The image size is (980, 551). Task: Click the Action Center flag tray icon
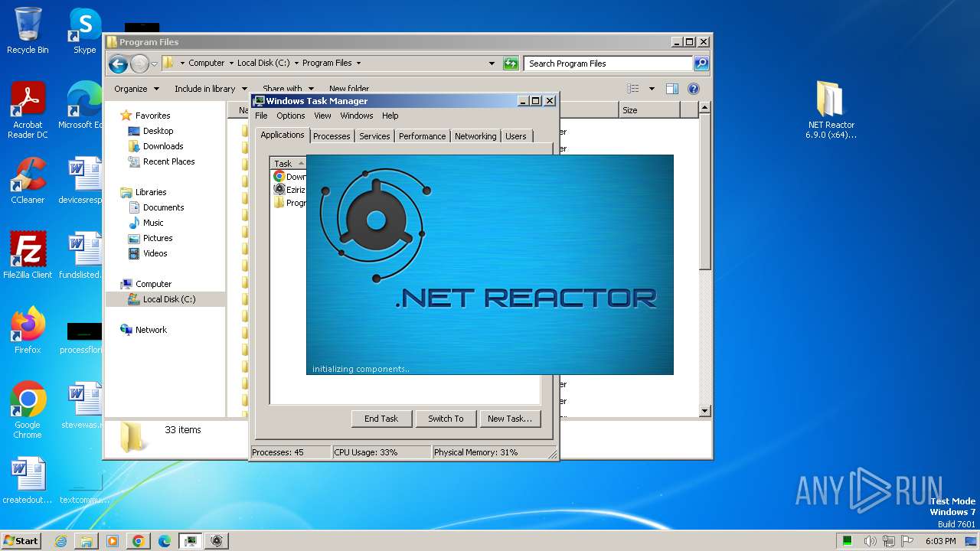(907, 541)
